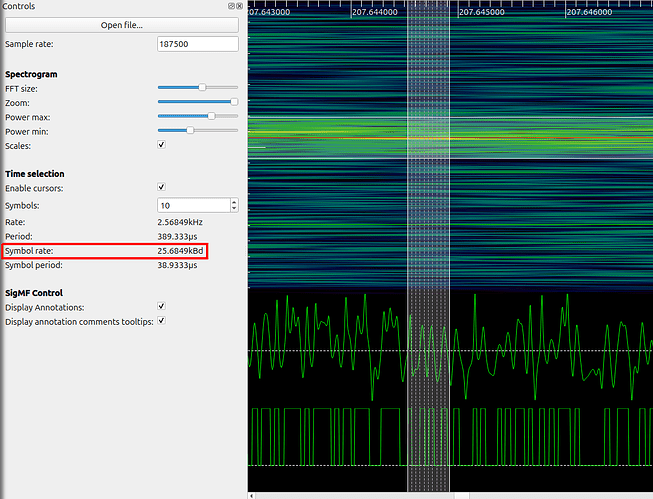The image size is (653, 499).
Task: Adjust the Zoom slider handle
Action: (234, 102)
